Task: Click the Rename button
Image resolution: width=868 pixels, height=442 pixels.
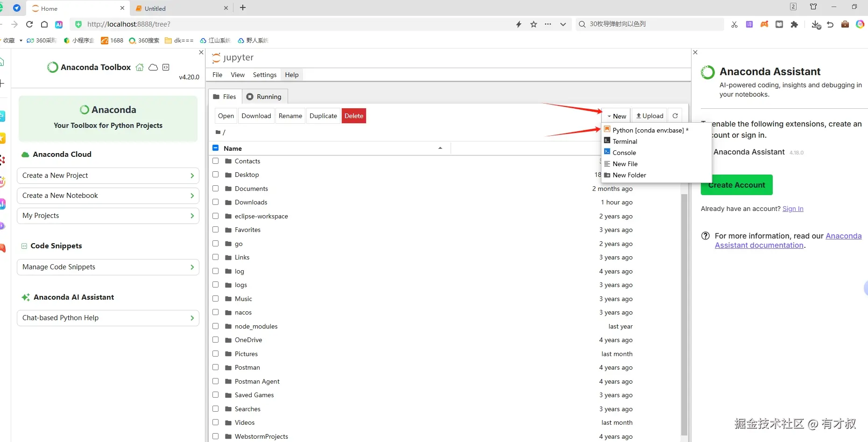Action: point(290,116)
